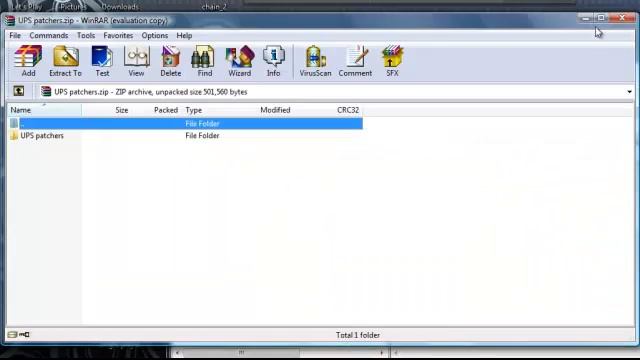
Task: Sort by the Modified column header
Action: (x=275, y=110)
